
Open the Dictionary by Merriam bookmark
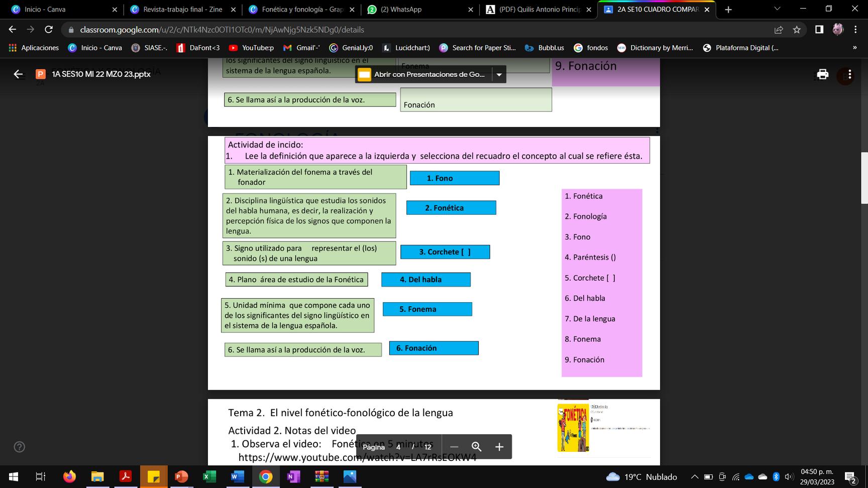(655, 48)
